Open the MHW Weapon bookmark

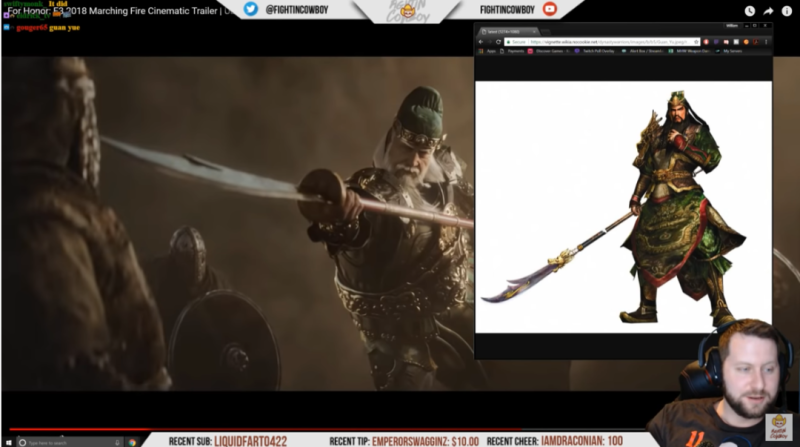point(689,51)
